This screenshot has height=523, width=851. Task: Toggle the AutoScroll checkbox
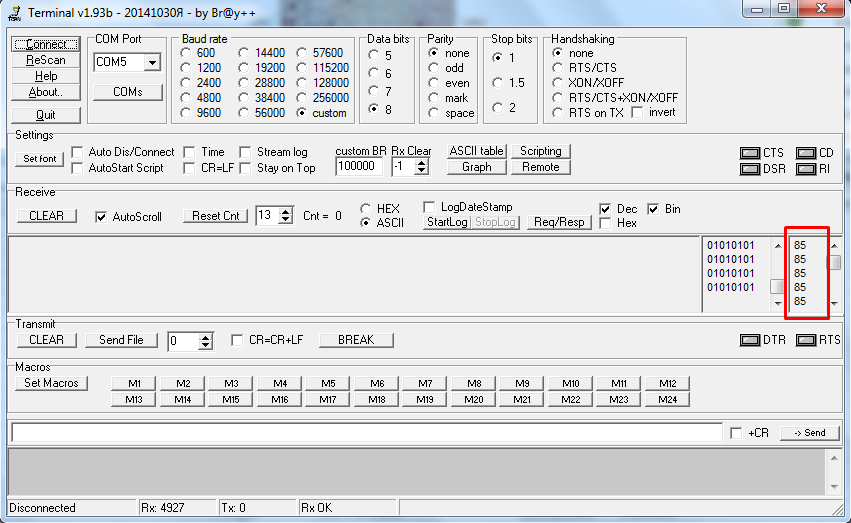tap(101, 217)
